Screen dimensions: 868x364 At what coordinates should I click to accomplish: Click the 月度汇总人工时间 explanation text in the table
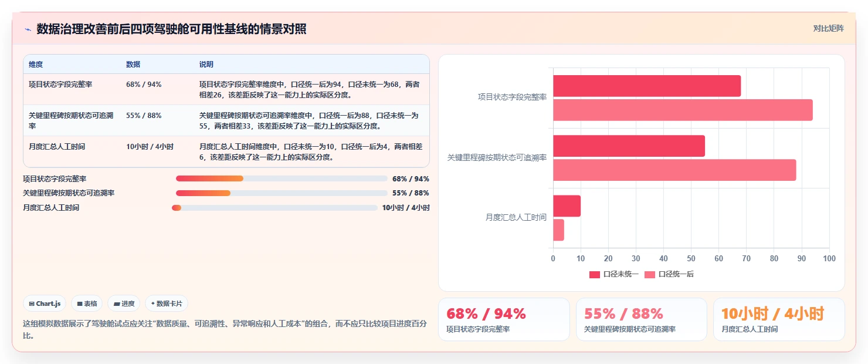pyautogui.click(x=311, y=151)
